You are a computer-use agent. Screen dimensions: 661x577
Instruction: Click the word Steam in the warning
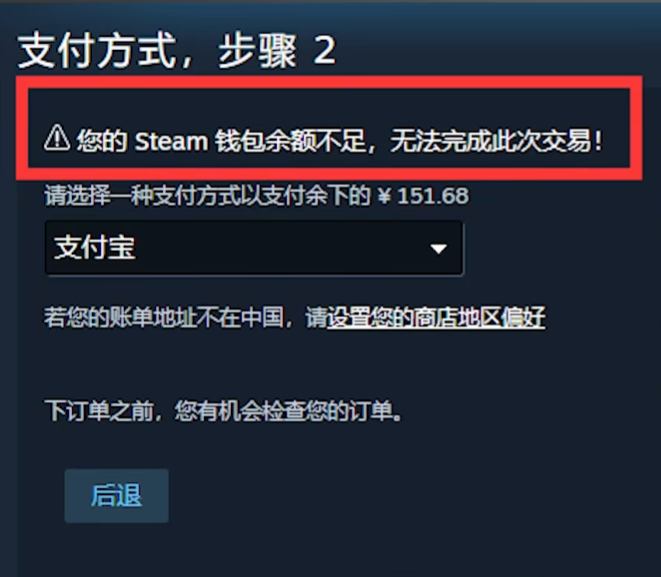(171, 141)
